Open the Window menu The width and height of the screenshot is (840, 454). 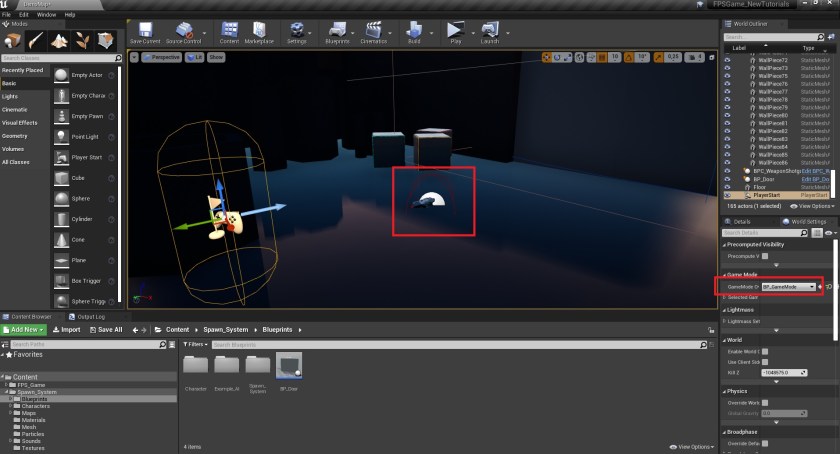[46, 15]
